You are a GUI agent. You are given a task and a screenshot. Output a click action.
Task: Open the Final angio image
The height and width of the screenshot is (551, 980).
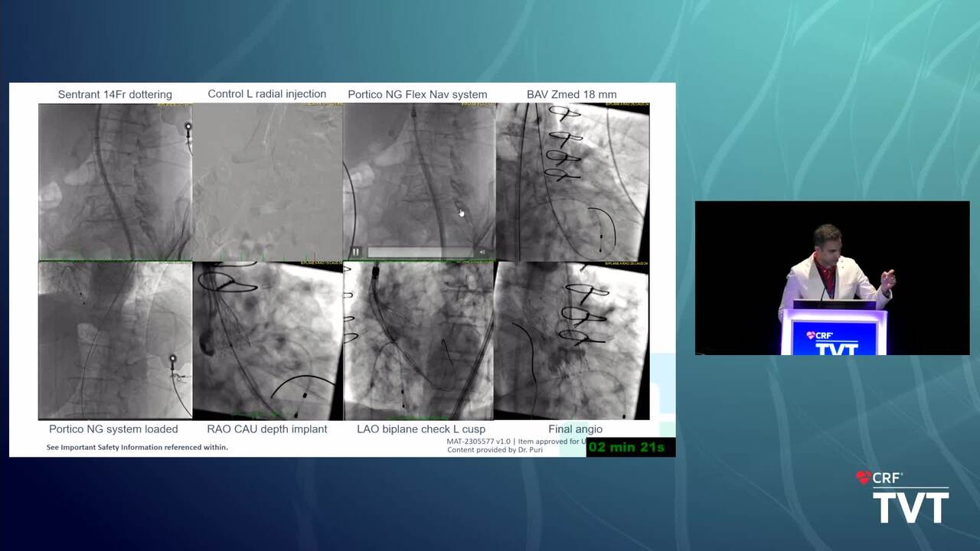572,341
